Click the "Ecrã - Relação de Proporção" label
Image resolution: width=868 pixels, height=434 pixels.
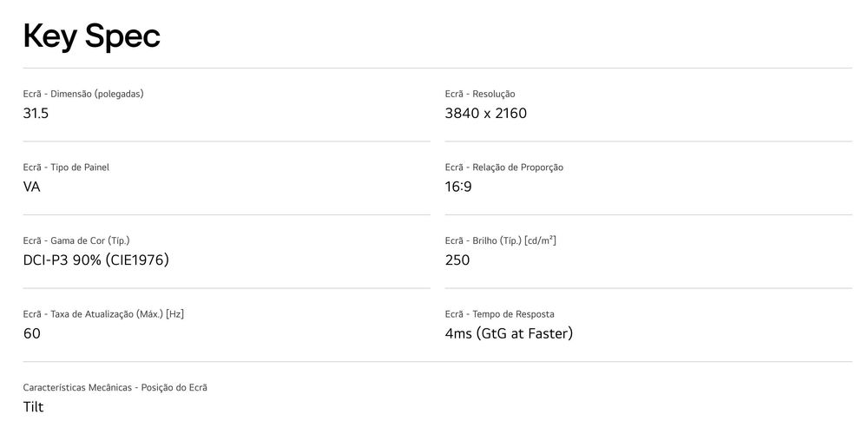point(503,168)
